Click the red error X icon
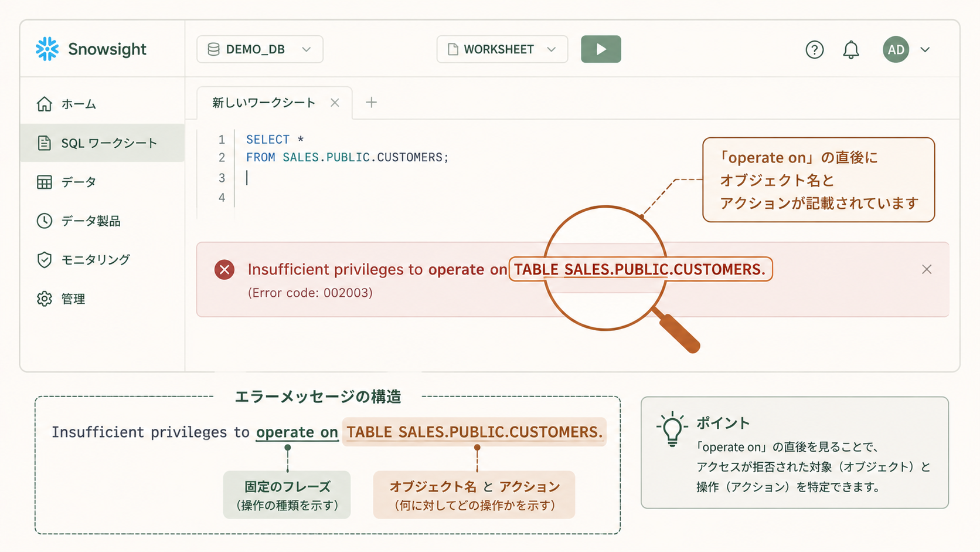 point(224,270)
